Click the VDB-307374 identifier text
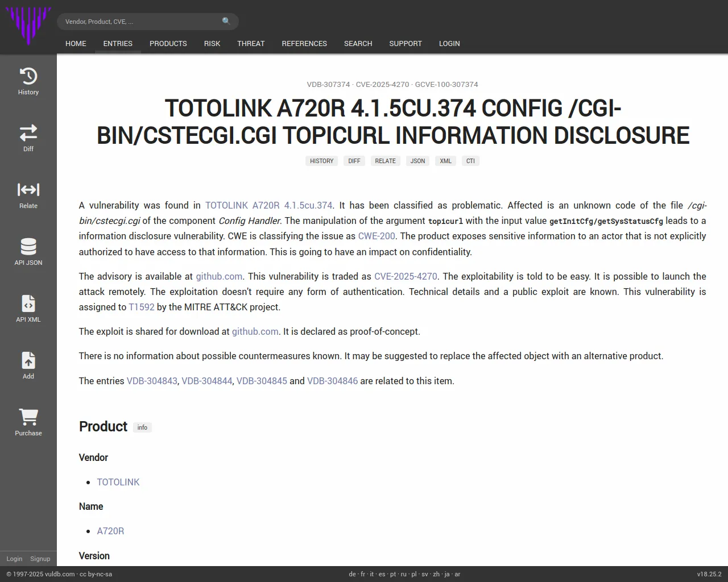The image size is (728, 582). click(328, 84)
